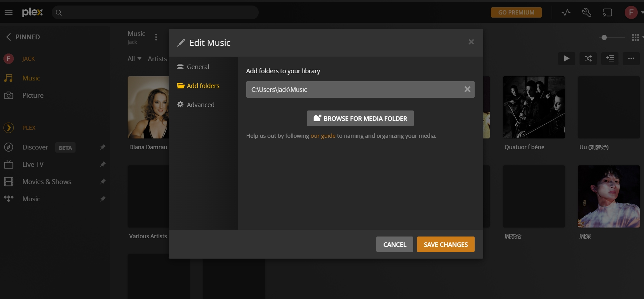
Task: Open Settings wrench icon
Action: [586, 12]
